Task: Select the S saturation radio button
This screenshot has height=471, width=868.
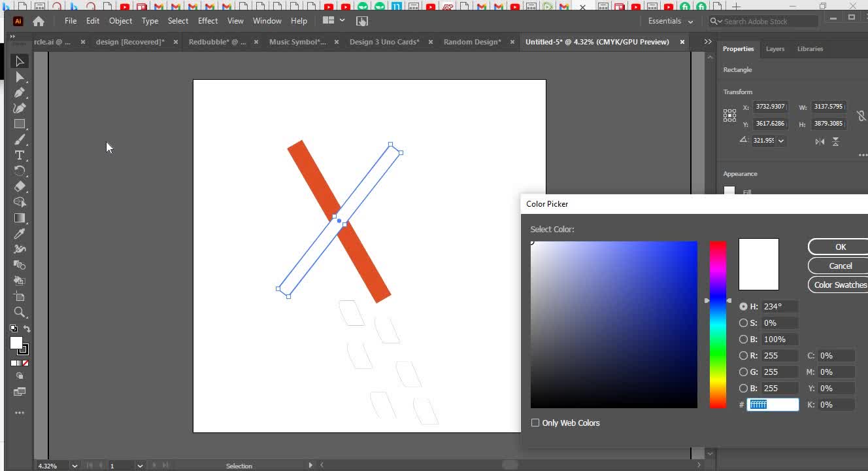Action: pyautogui.click(x=743, y=323)
